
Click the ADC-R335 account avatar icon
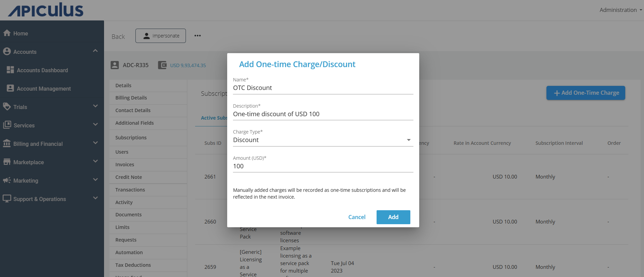(x=115, y=65)
